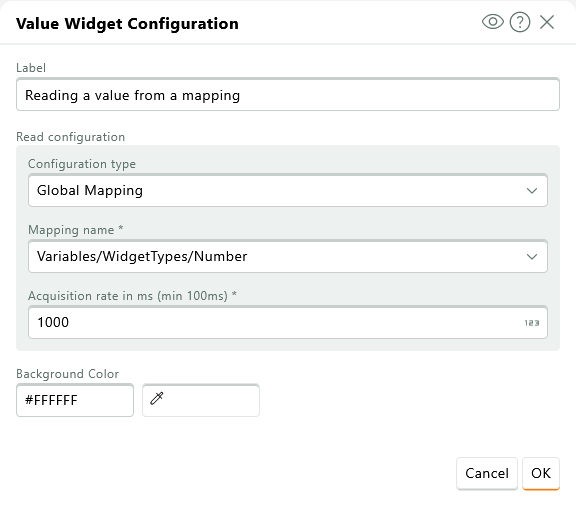576x507 pixels.
Task: Confirm with the OK button
Action: click(541, 473)
